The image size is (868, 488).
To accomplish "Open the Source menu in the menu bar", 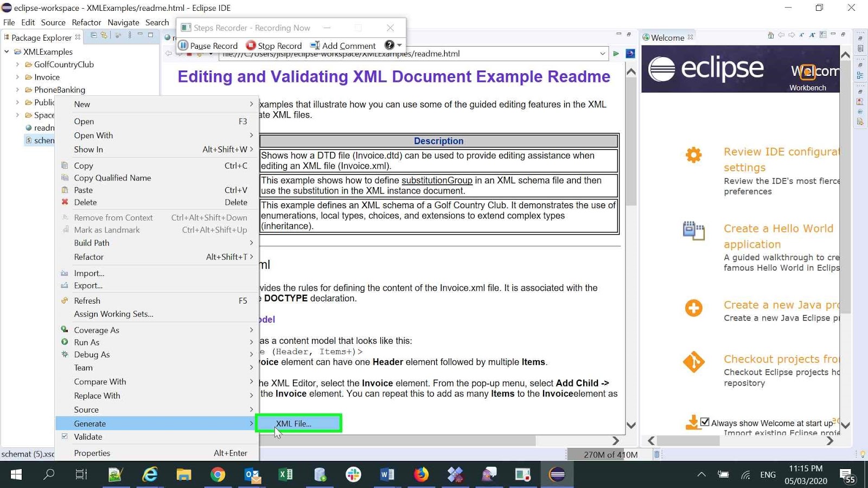I will point(53,22).
